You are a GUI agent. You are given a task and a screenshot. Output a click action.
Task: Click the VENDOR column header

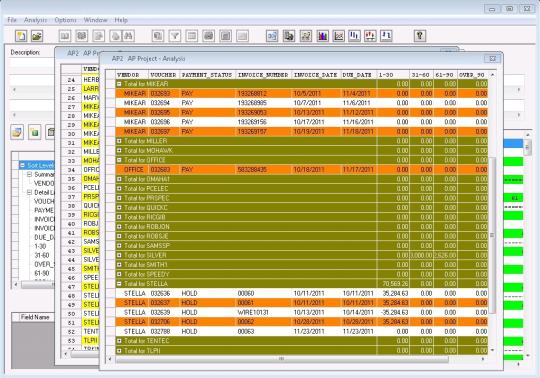coord(132,75)
